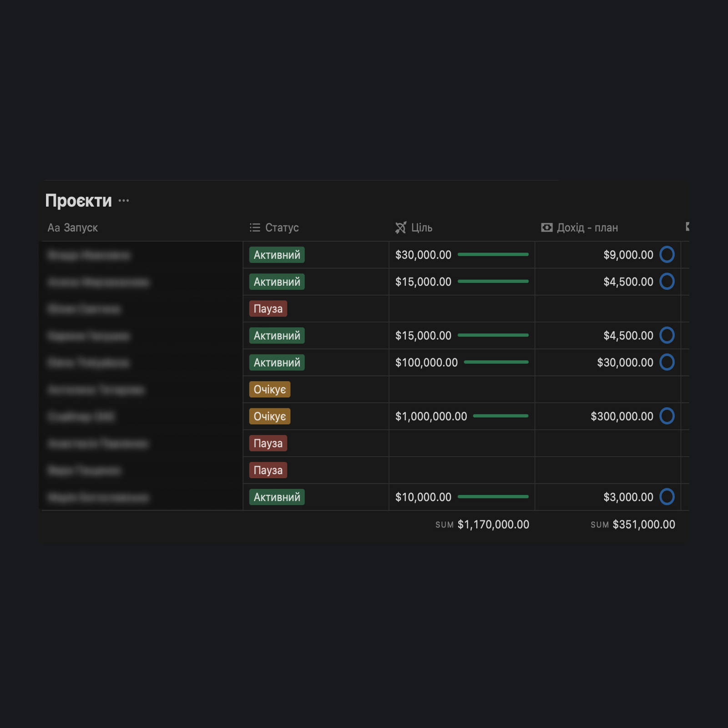Click the green progress bar beside $30,000.00
Screen dimensions: 728x728
(493, 254)
